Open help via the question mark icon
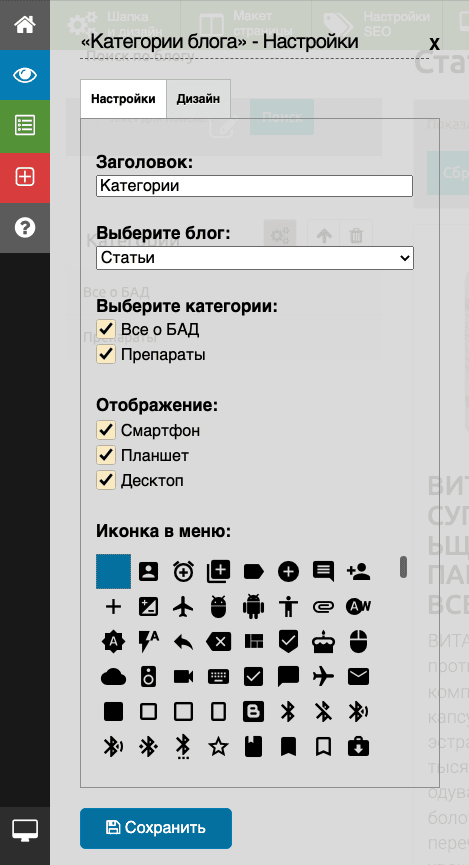This screenshot has width=469, height=865. (25, 227)
